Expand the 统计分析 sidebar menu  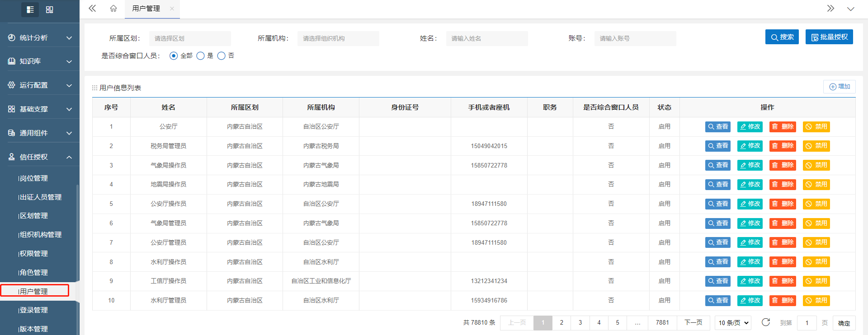[x=40, y=38]
